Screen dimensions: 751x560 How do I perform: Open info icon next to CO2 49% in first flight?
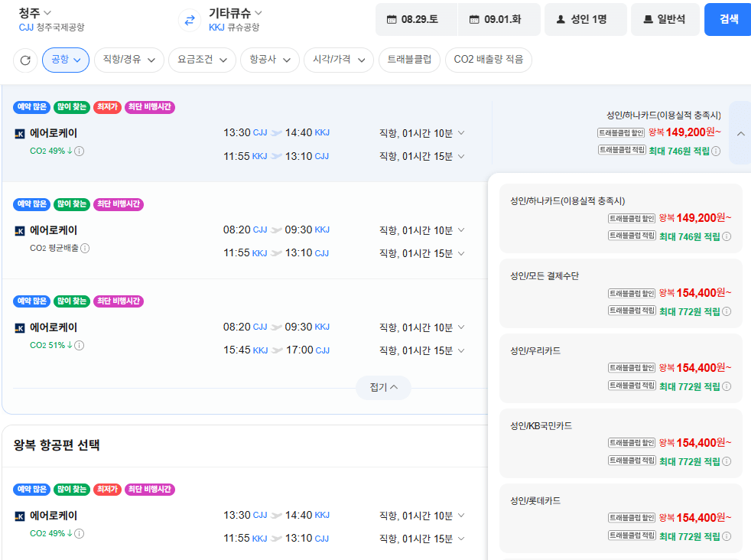[80, 151]
